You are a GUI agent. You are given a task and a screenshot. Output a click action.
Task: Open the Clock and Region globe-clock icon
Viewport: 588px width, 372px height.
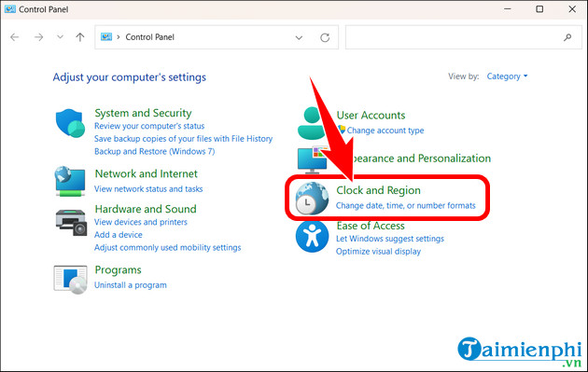coord(312,199)
